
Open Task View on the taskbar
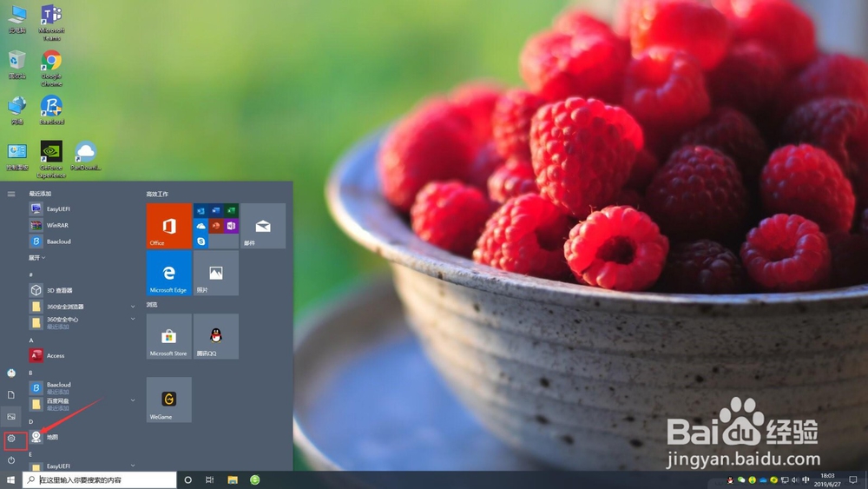[x=209, y=479]
